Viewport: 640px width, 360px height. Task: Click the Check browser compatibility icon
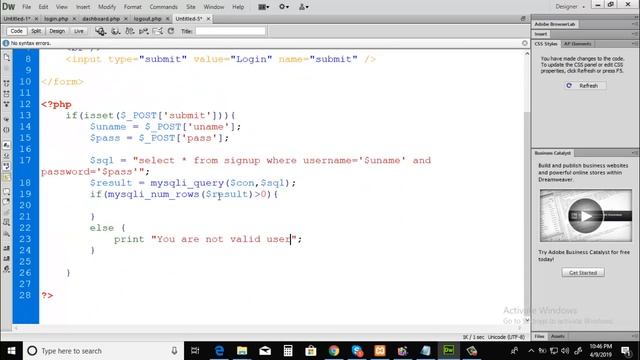point(158,31)
